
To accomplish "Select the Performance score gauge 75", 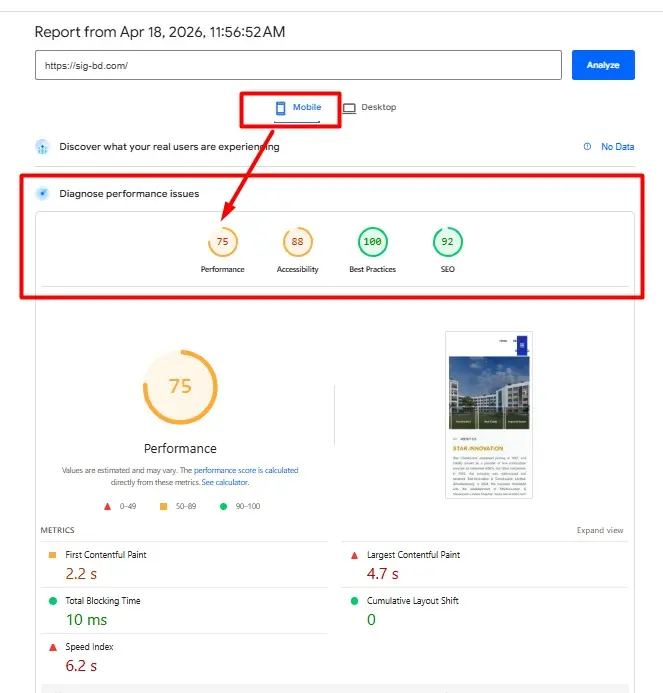I will [223, 242].
